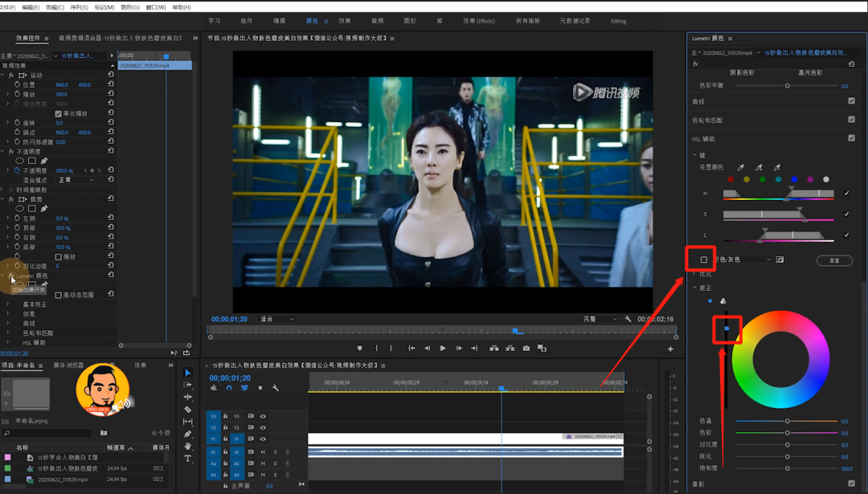The image size is (868, 494).
Task: Click the HSL Reset button
Action: [834, 260]
